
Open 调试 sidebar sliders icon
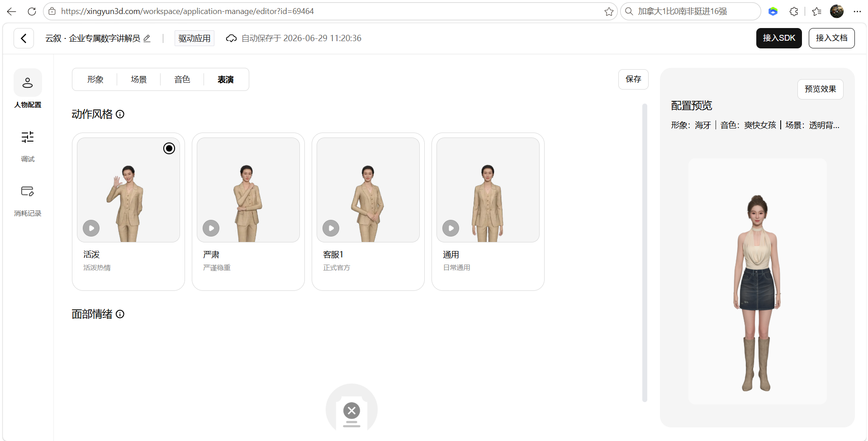pyautogui.click(x=28, y=137)
